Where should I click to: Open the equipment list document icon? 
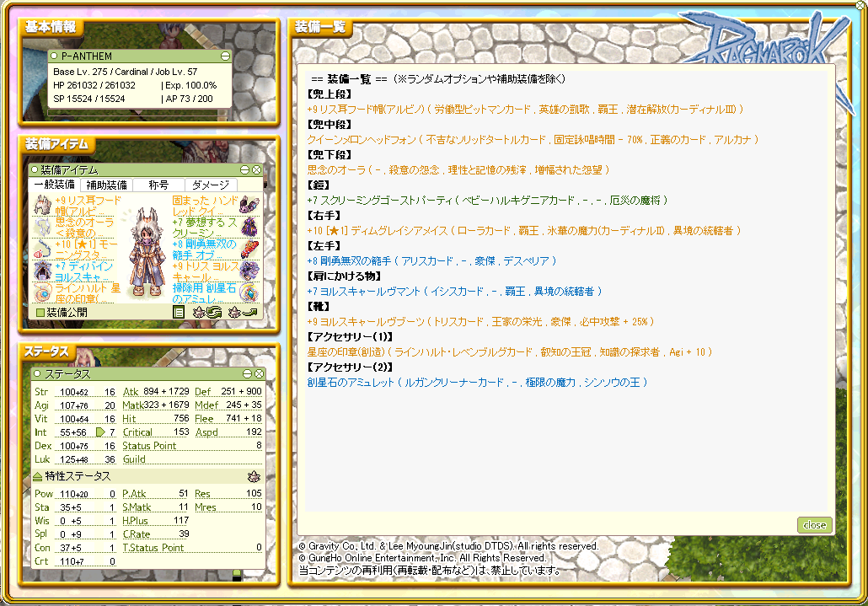click(179, 312)
